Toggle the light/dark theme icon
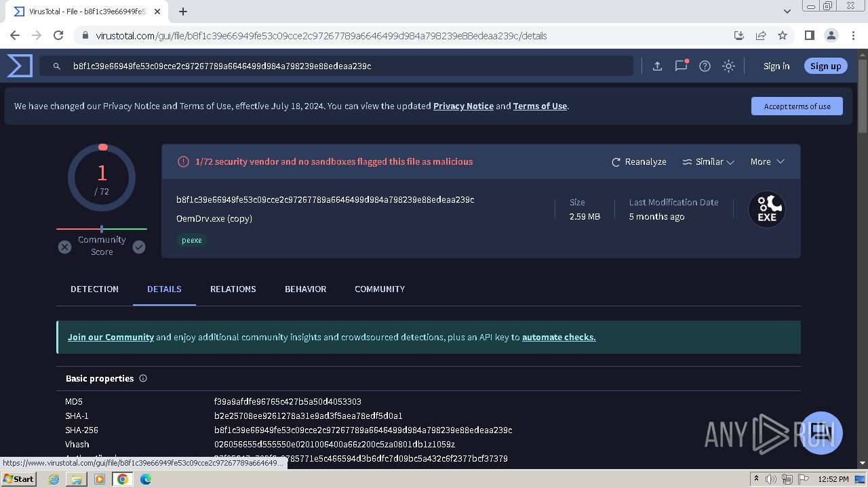 coord(728,66)
